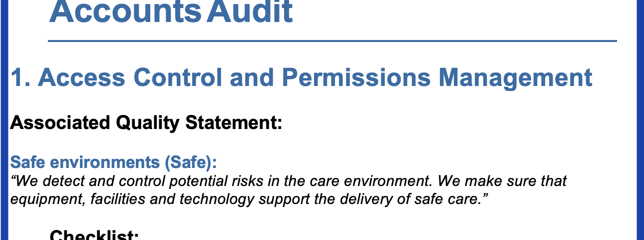The image size is (644, 240).
Task: Click the section number "1." in the heading
Action: click(x=20, y=78)
